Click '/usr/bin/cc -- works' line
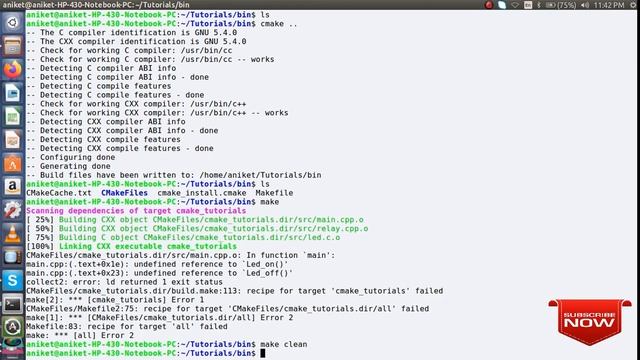The height and width of the screenshot is (360, 640). pos(150,60)
